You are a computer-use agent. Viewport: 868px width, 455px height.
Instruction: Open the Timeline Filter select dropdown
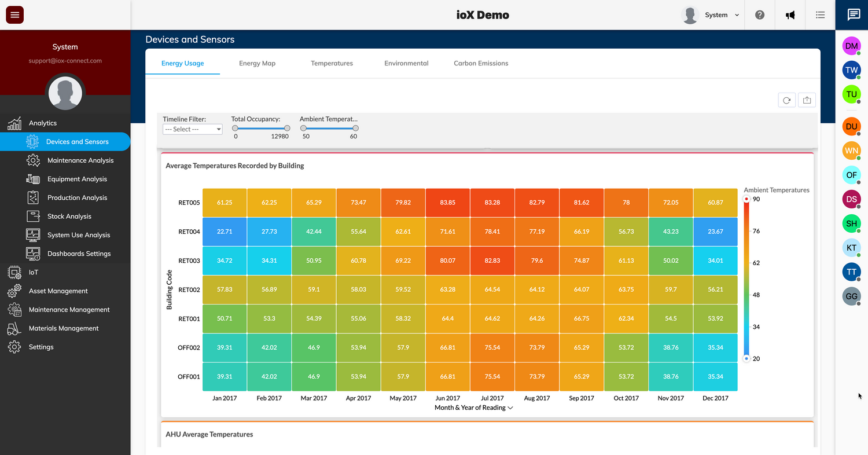coord(192,129)
